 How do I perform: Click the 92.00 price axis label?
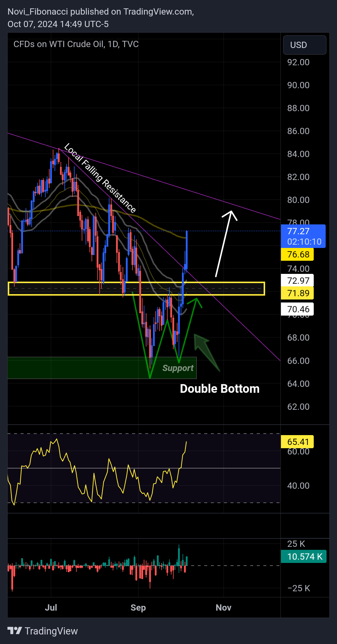pos(298,62)
